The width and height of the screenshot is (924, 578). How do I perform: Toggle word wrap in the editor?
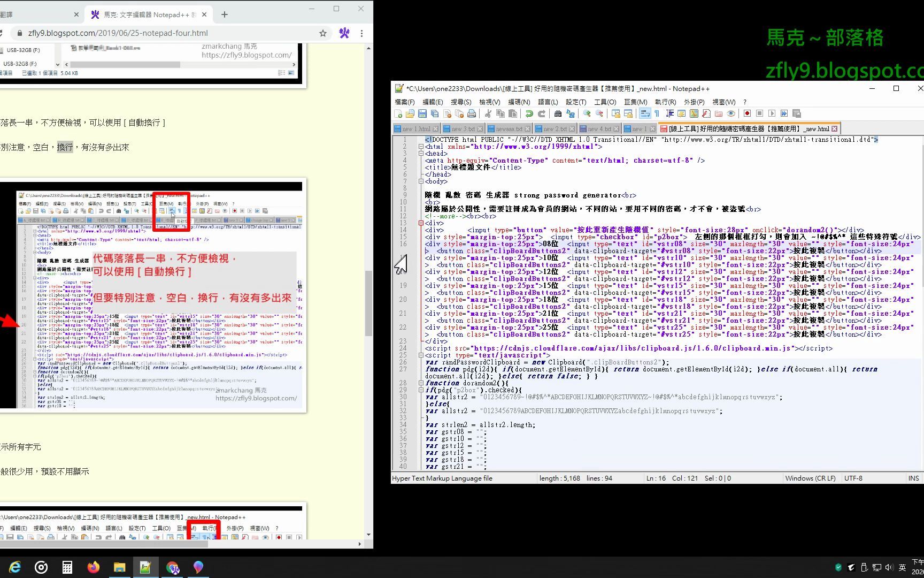pos(645,113)
